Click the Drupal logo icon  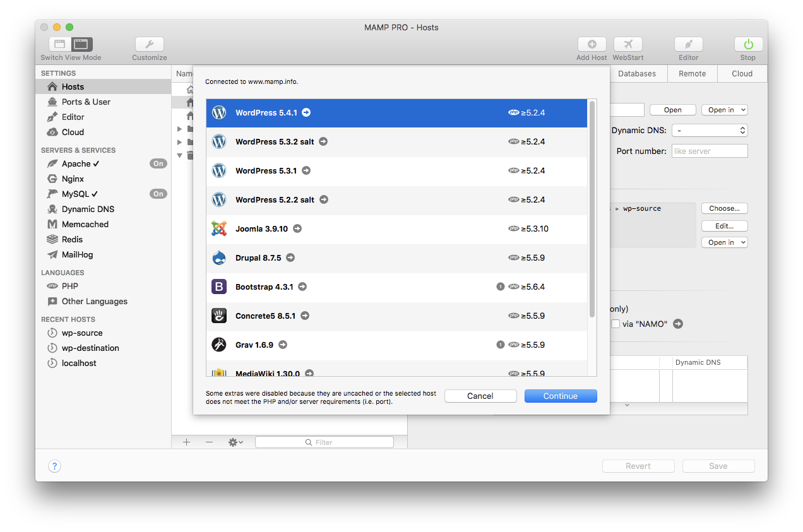[219, 258]
